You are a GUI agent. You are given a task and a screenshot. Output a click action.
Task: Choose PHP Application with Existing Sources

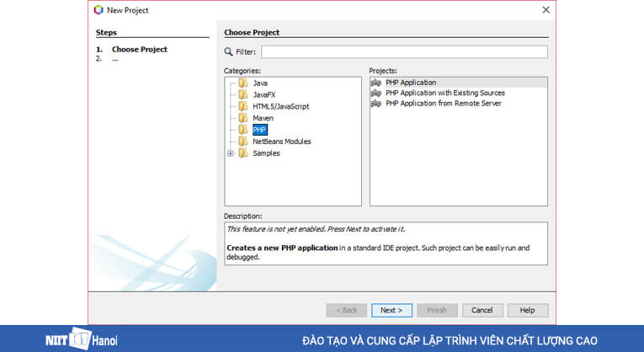[x=445, y=93]
